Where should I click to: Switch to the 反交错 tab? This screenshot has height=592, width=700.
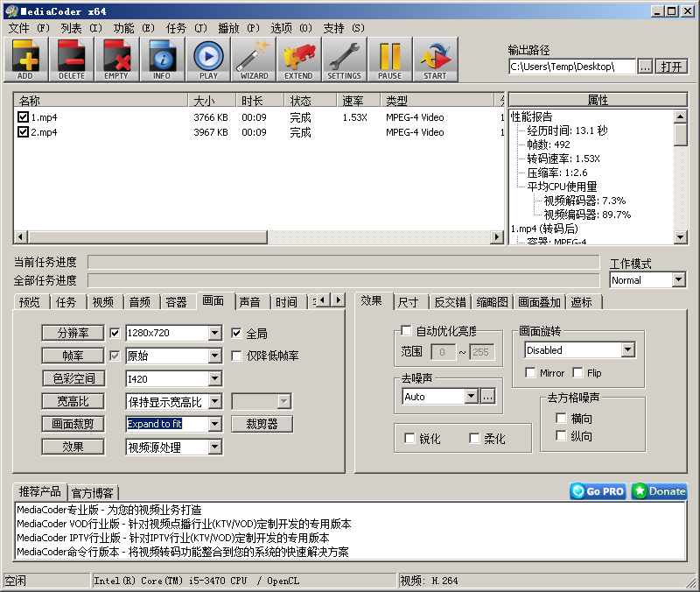click(x=450, y=302)
